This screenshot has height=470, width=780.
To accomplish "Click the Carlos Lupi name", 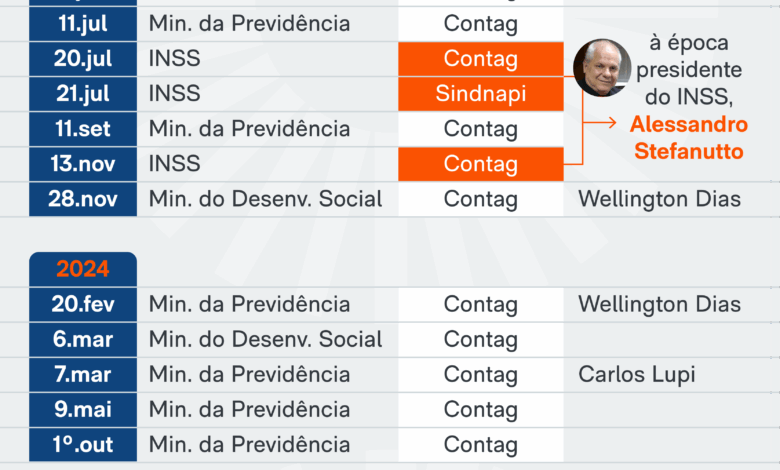I will click(x=637, y=375).
